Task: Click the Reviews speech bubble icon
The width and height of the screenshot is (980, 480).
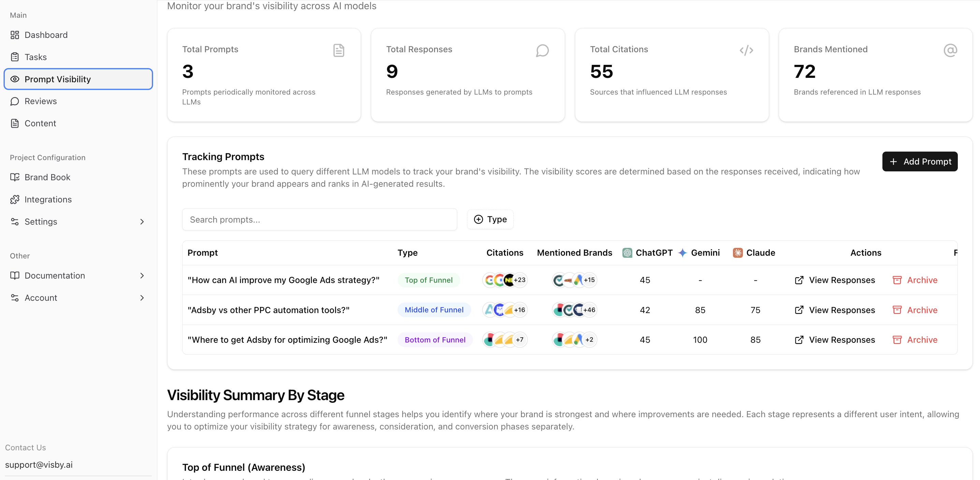Action: pyautogui.click(x=14, y=101)
